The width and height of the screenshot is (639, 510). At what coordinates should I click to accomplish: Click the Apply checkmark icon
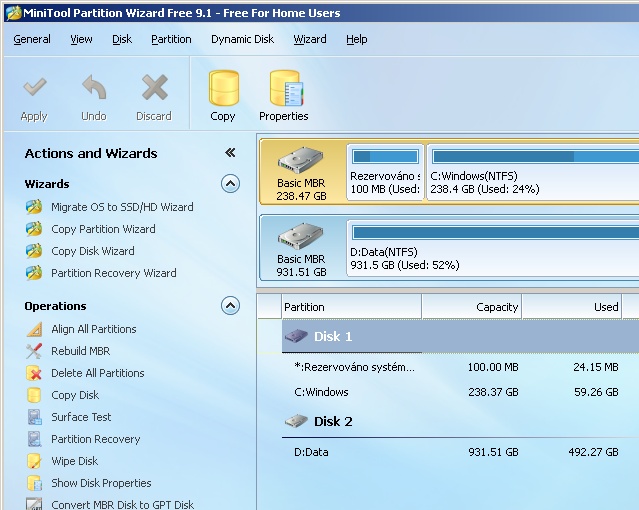pyautogui.click(x=35, y=87)
